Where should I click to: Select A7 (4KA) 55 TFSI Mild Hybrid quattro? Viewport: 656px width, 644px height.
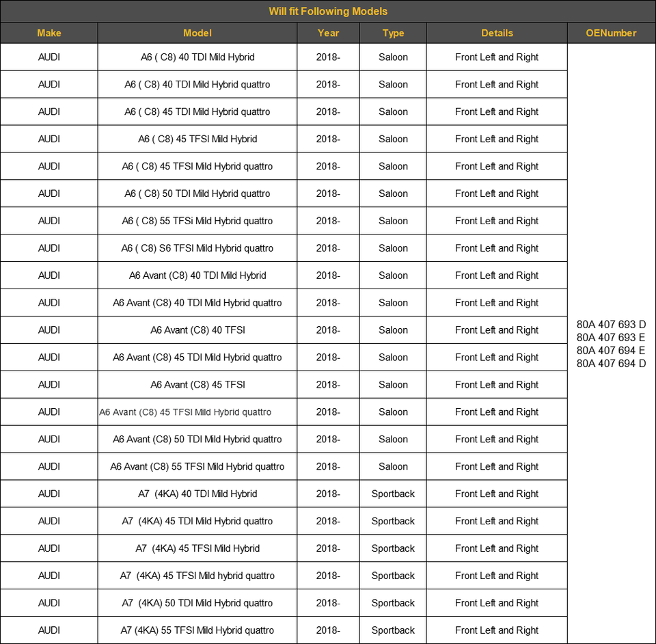coord(197,630)
